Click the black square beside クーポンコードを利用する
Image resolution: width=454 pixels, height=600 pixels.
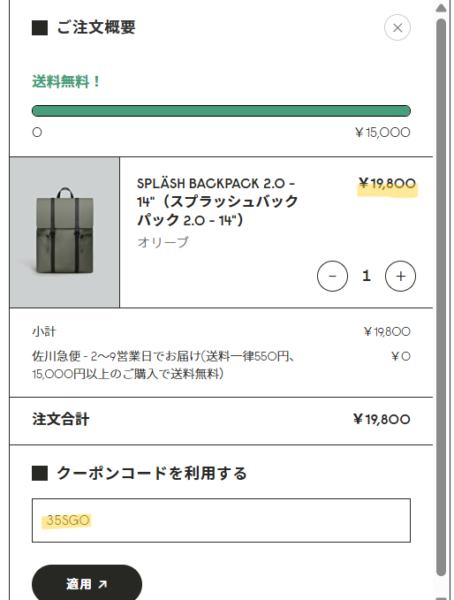(x=39, y=473)
